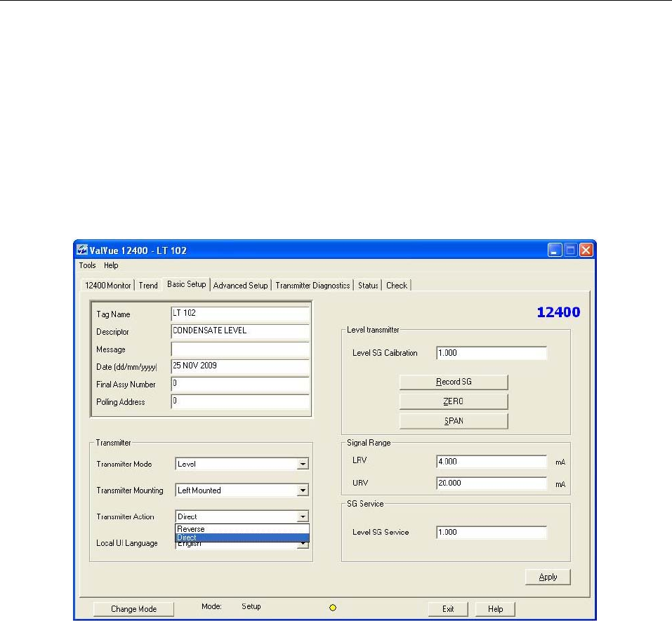The height and width of the screenshot is (621, 672).
Task: Expand the Local UI Language dropdown
Action: coord(303,545)
